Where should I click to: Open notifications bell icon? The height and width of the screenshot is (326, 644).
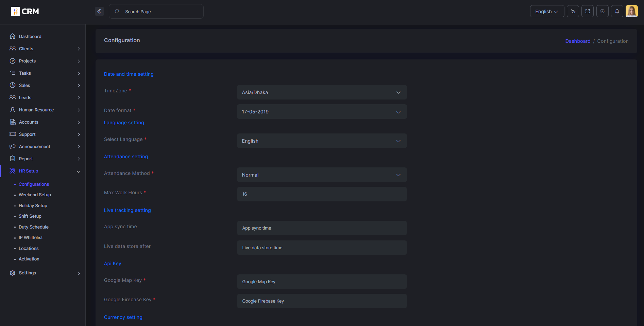(617, 12)
